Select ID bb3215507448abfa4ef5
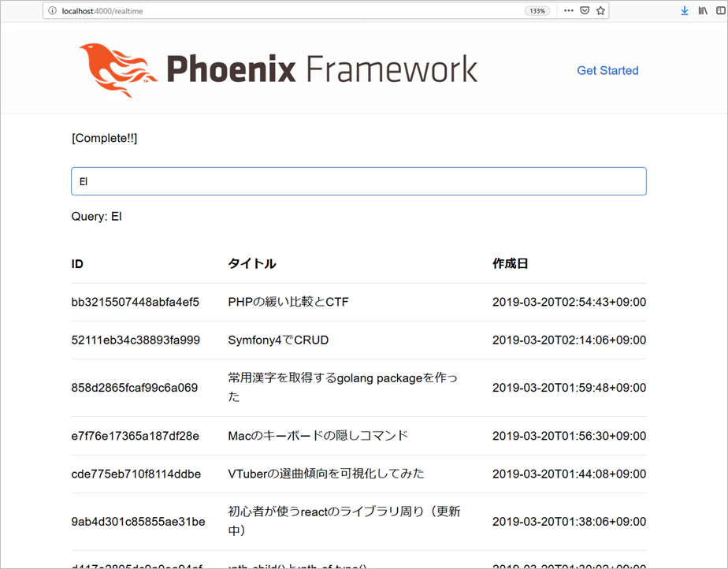This screenshot has width=728, height=569. (x=135, y=302)
